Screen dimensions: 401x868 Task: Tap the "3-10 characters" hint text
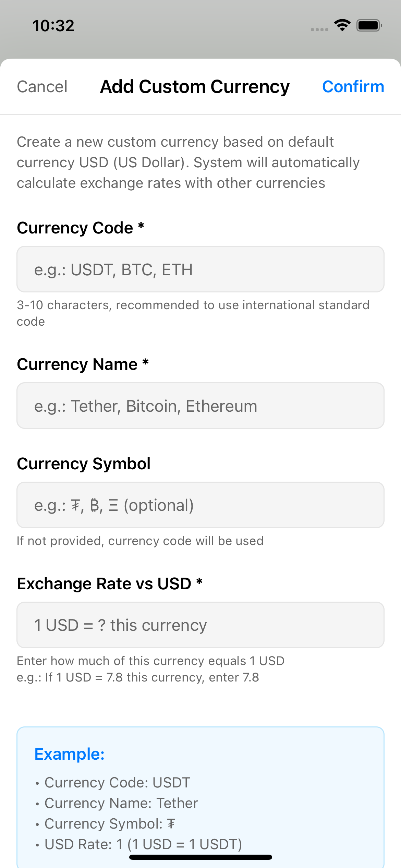pos(193,305)
